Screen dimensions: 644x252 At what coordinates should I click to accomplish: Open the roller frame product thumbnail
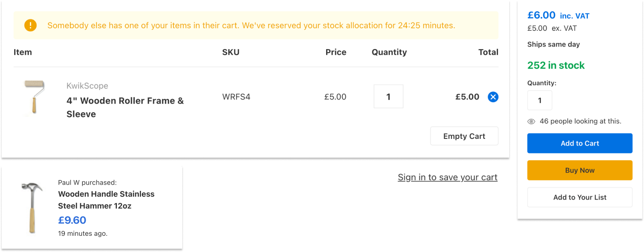35,97
